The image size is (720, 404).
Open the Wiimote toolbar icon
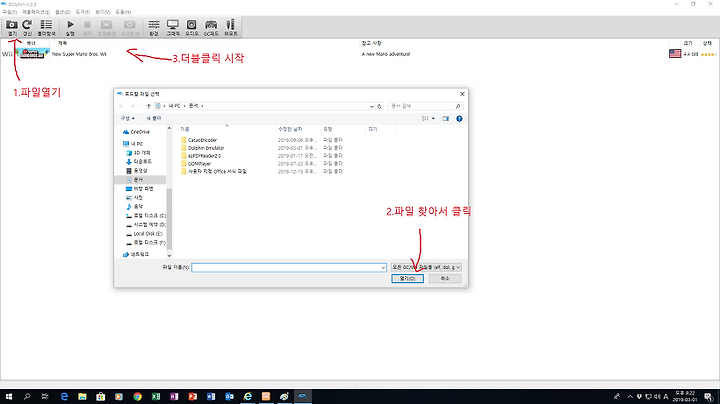231,28
